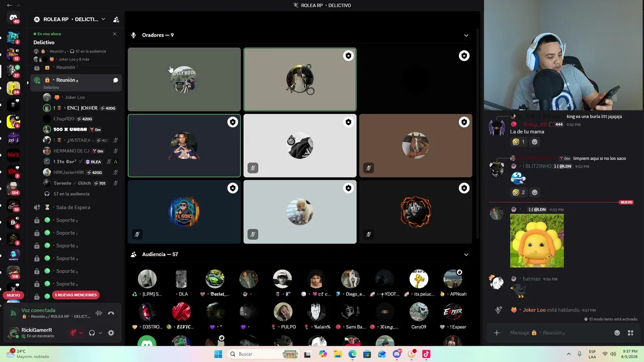Toggle microphone mute in user panel
Image resolution: width=644 pixels, height=362 pixels.
click(73, 333)
